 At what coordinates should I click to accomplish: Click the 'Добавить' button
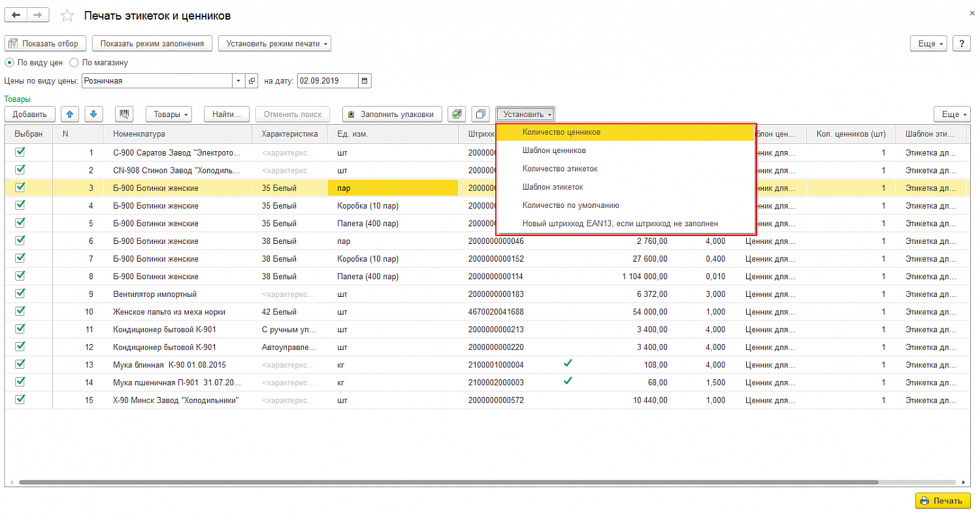coord(29,114)
